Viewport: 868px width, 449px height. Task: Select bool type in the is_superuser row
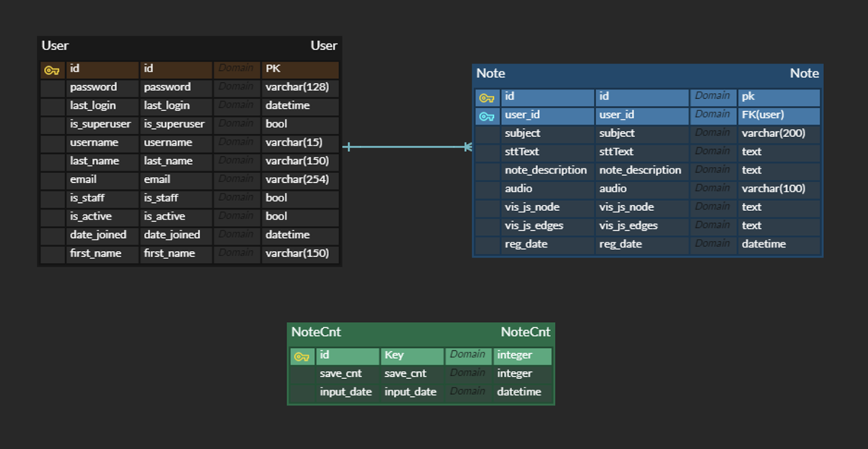[300, 124]
